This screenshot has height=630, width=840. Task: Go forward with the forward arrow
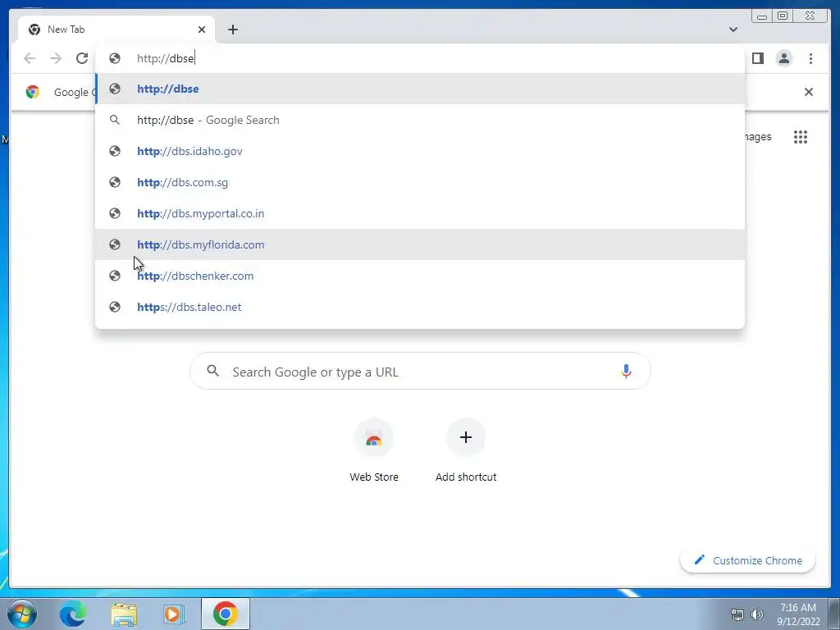coord(56,58)
